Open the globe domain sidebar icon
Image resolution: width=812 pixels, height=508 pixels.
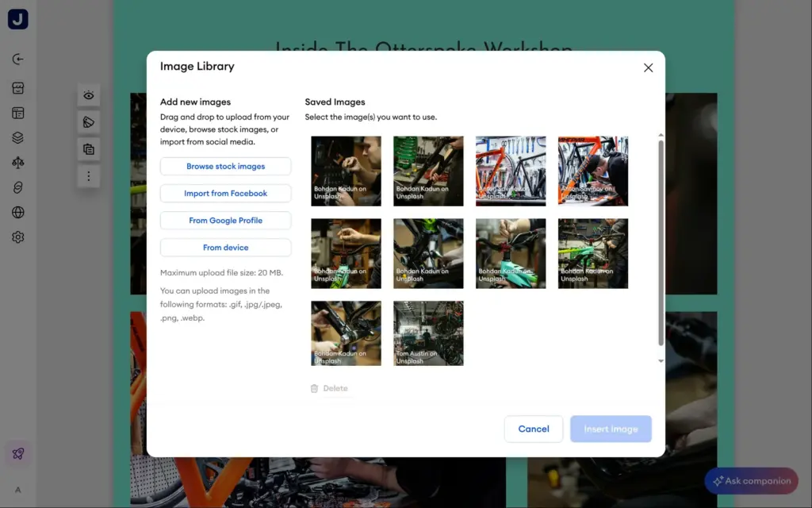pos(18,213)
